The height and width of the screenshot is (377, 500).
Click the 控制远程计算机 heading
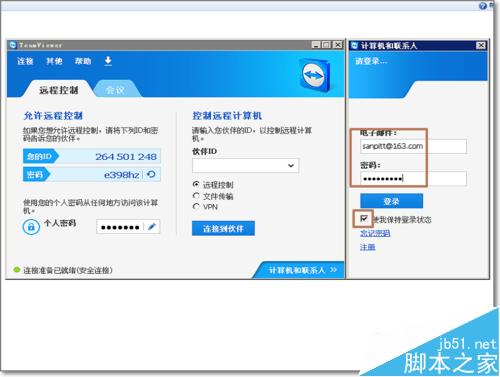(x=227, y=116)
